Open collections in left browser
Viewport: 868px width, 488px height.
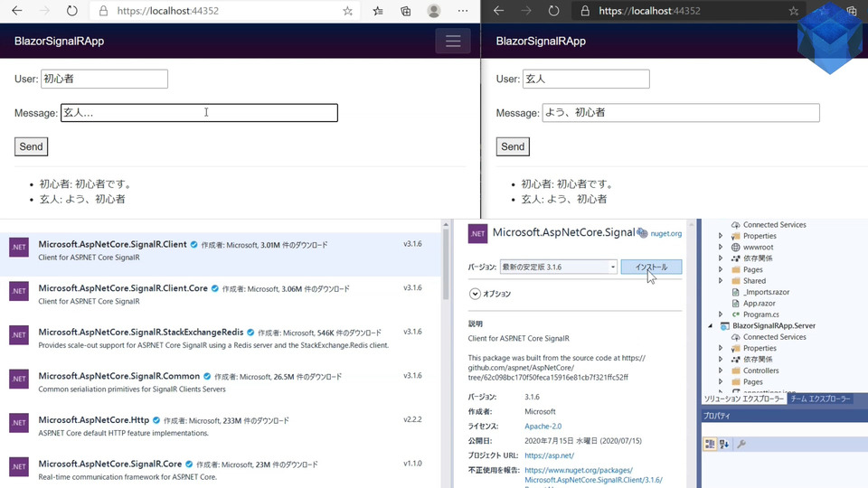point(406,11)
